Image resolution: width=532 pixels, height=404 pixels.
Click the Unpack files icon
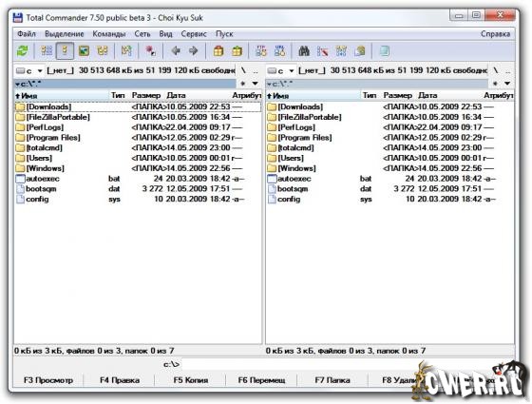pos(237,51)
